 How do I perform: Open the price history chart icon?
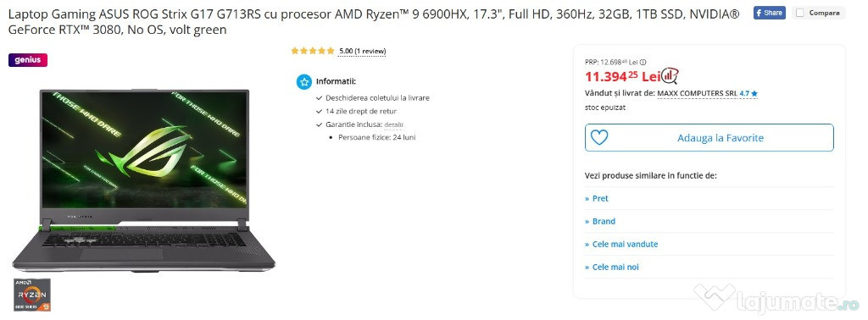pyautogui.click(x=670, y=75)
